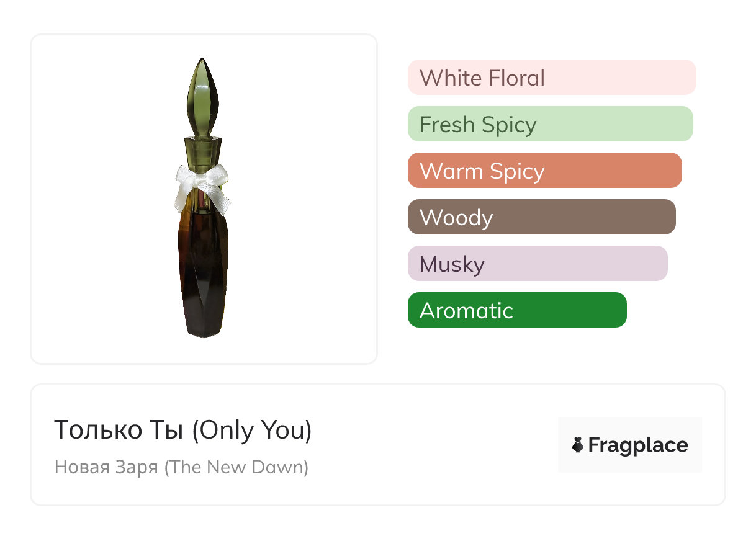Select the White Floral accord bar
The height and width of the screenshot is (536, 756).
click(x=551, y=78)
